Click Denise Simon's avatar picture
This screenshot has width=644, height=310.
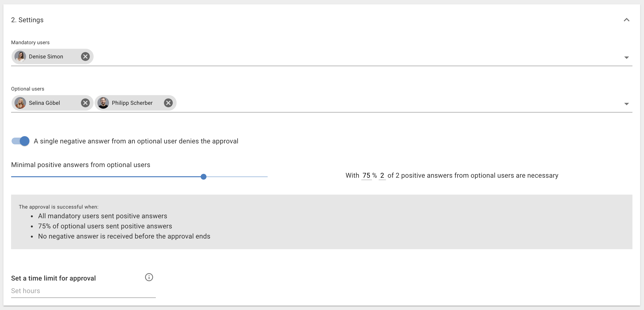20,56
